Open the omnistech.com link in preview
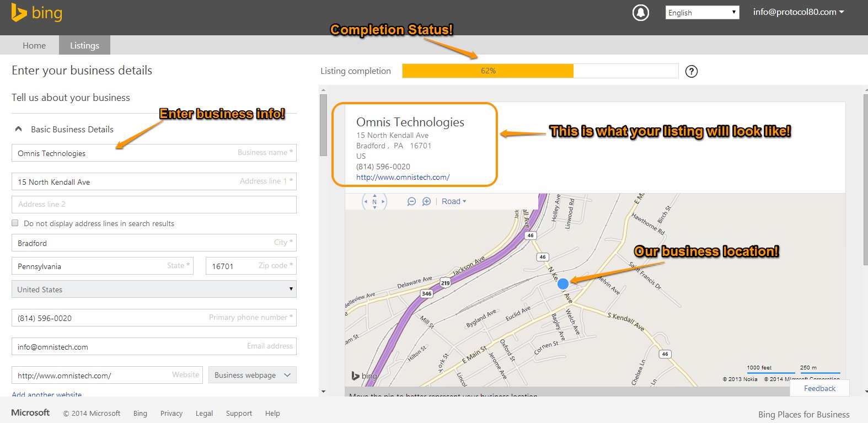 [x=403, y=177]
